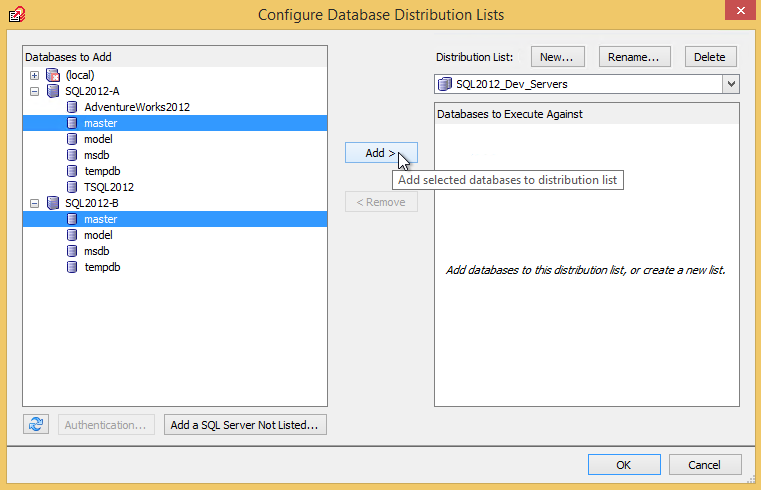This screenshot has height=490, width=761.
Task: Click the tempdb icon under SQL2012-B
Action: [x=72, y=267]
